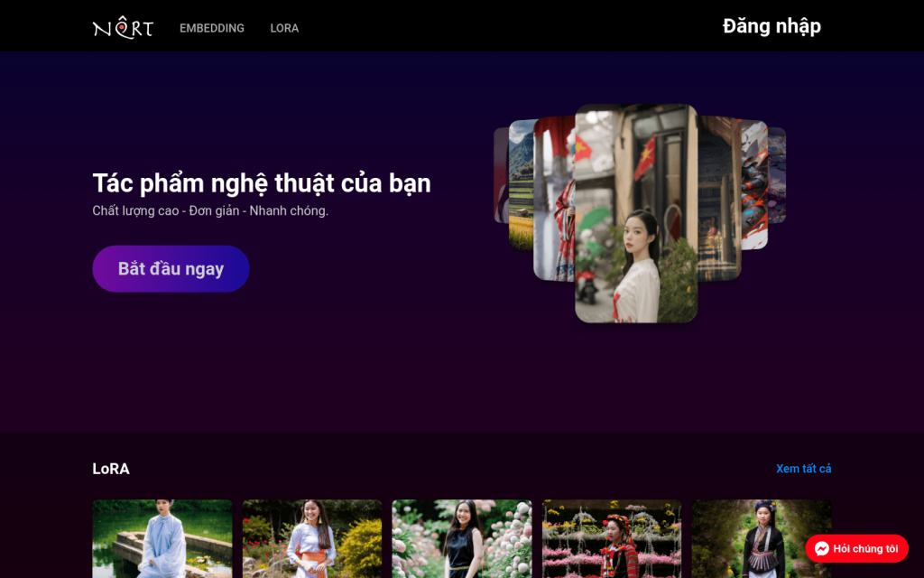This screenshot has height=578, width=924.
Task: Open the LORA menu item
Action: coord(284,28)
